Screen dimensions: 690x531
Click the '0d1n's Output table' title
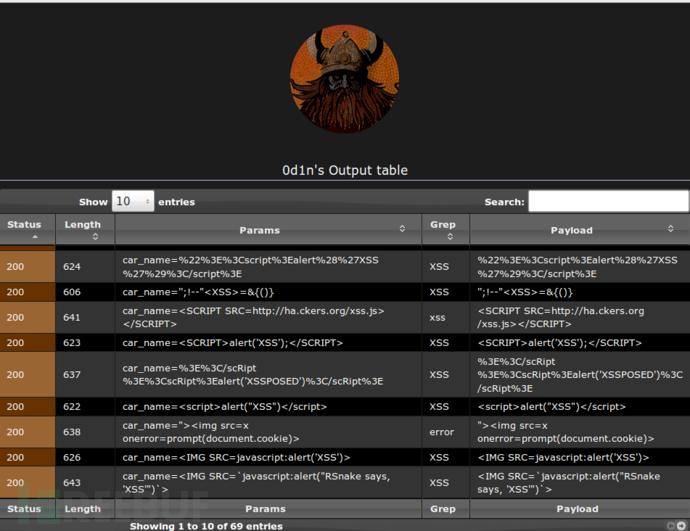coord(345,170)
